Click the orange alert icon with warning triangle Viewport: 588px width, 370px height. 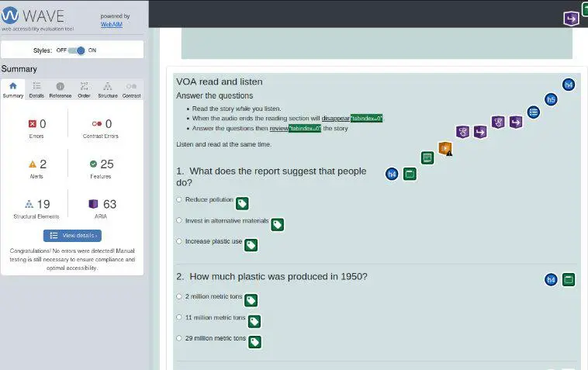pyautogui.click(x=445, y=147)
